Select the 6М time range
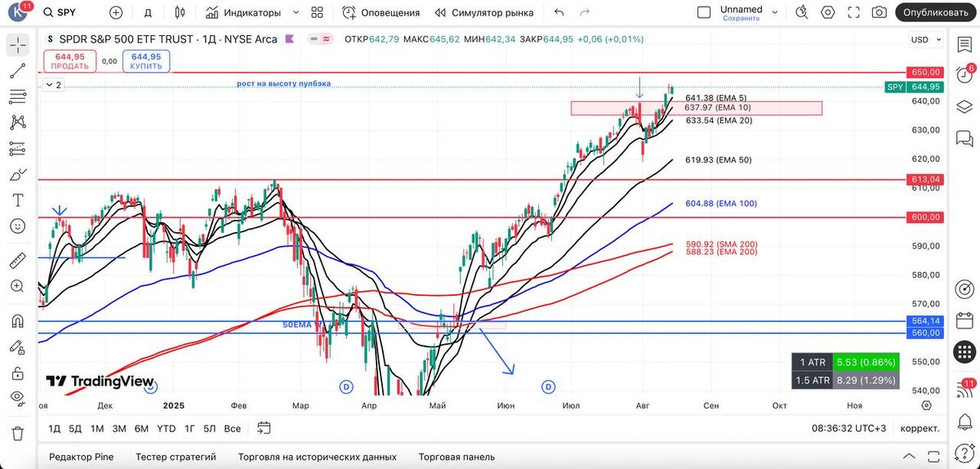 141,428
